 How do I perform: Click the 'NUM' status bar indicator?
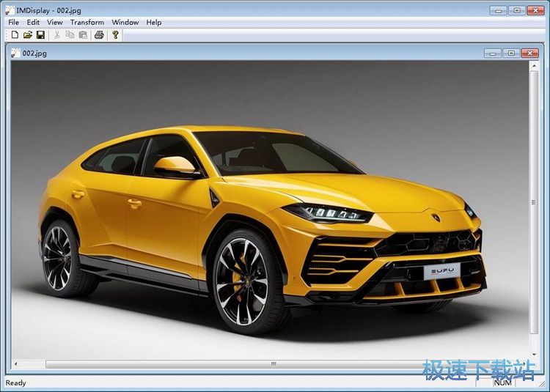(x=502, y=383)
